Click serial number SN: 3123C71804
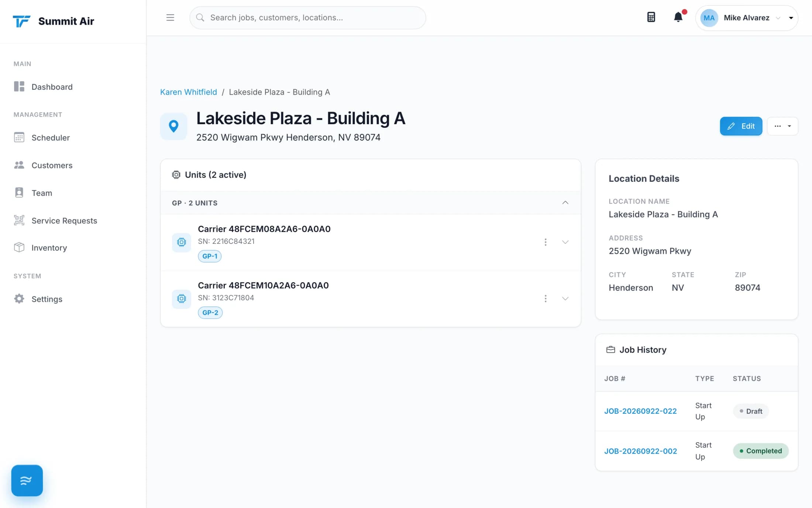Screen dimensions: 812x508 [226, 298]
